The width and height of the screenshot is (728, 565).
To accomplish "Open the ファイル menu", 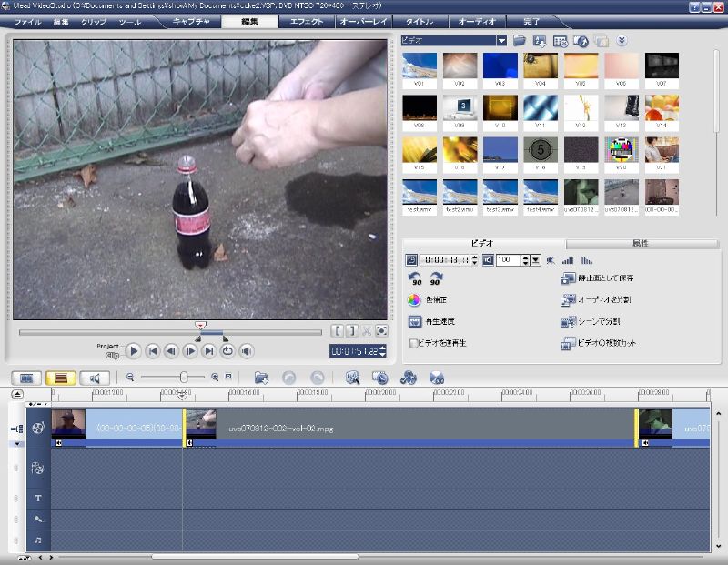I will [x=27, y=21].
